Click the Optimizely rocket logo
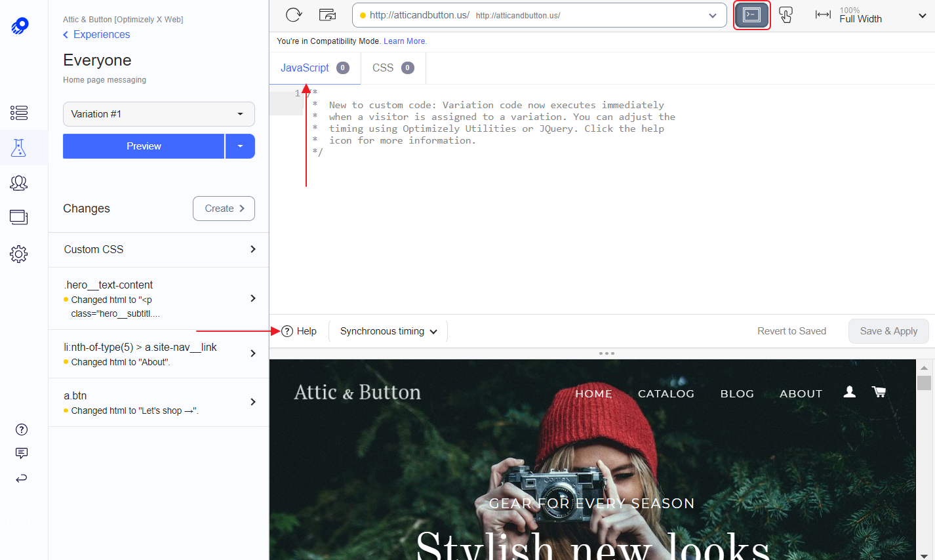This screenshot has width=935, height=560. pyautogui.click(x=20, y=26)
